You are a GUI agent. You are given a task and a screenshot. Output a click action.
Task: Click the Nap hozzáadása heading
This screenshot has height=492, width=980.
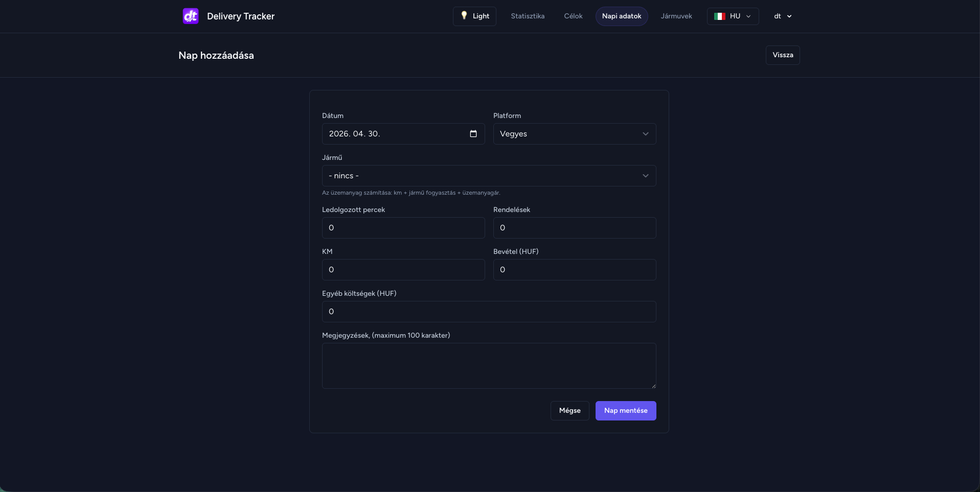tap(216, 55)
